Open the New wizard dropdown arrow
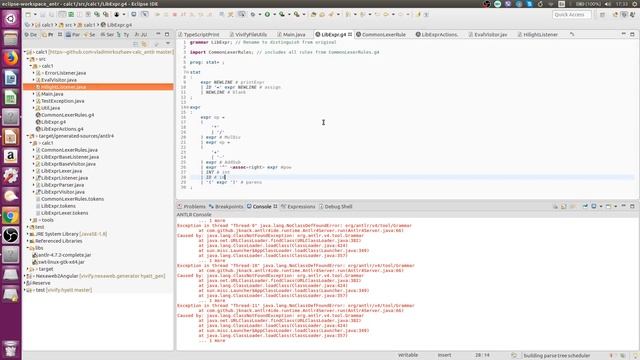 point(35,14)
